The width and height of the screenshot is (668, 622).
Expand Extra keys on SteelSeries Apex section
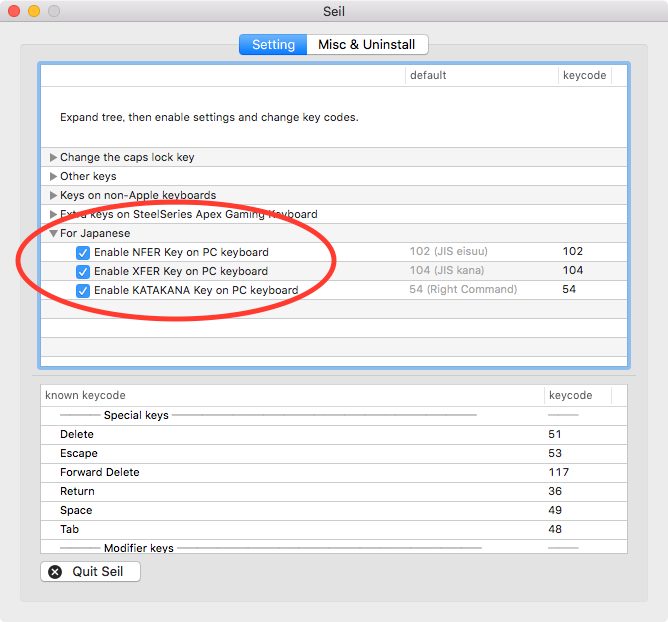coord(53,214)
